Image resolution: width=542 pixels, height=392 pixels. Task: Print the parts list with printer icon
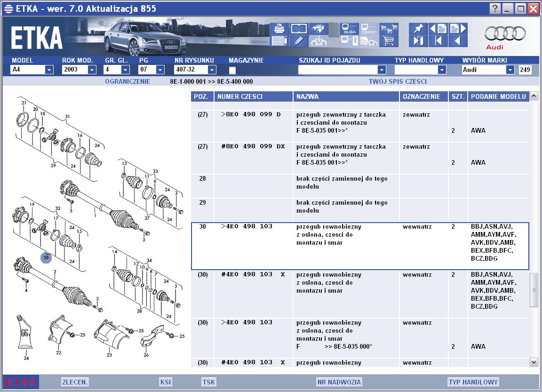point(279,28)
